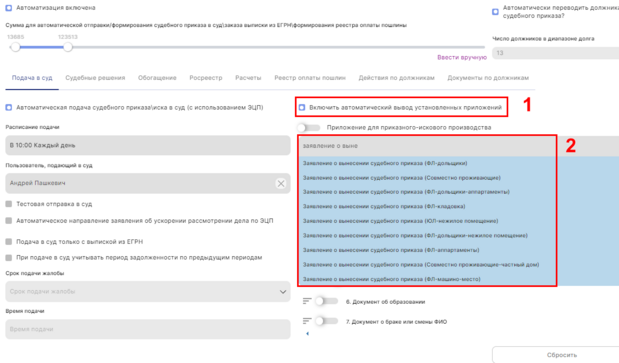This screenshot has width=619, height=363.
Task: Toggle Включить автоматический вывод установленных приложений
Action: pyautogui.click(x=302, y=107)
